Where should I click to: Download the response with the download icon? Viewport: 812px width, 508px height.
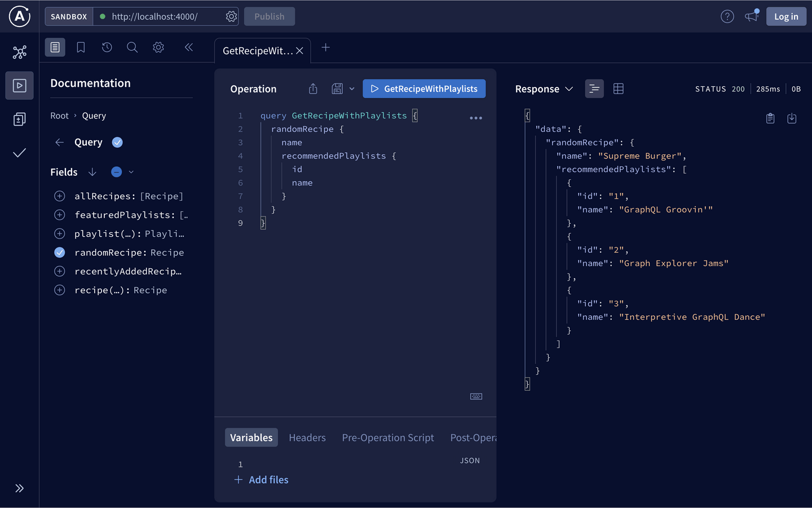pos(792,118)
